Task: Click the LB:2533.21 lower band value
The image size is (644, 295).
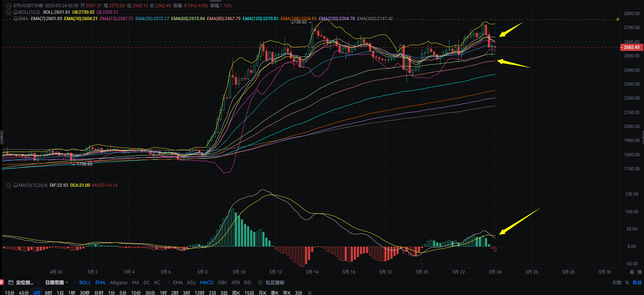Action: pyautogui.click(x=107, y=12)
